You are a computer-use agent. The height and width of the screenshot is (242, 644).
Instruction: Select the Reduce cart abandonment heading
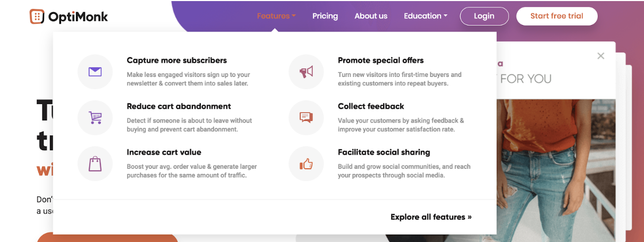(x=179, y=106)
